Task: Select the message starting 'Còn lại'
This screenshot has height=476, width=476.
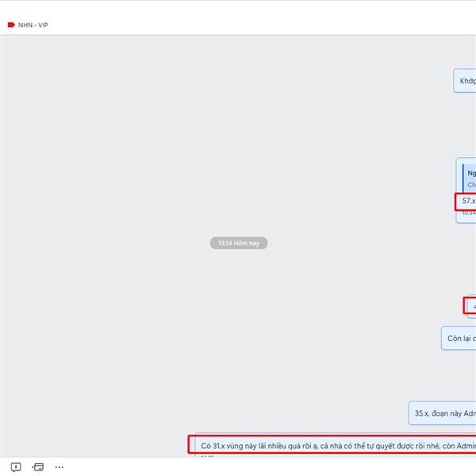Action: (459, 338)
